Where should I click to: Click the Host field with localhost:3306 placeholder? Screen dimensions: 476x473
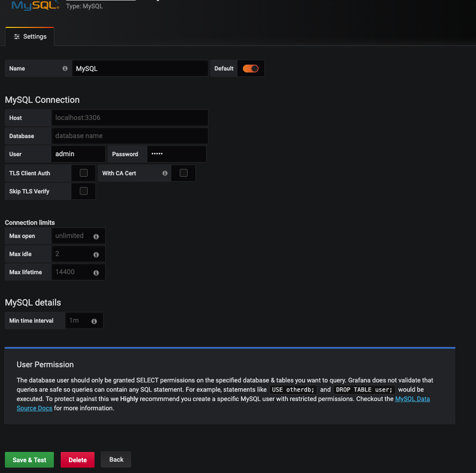(x=130, y=118)
